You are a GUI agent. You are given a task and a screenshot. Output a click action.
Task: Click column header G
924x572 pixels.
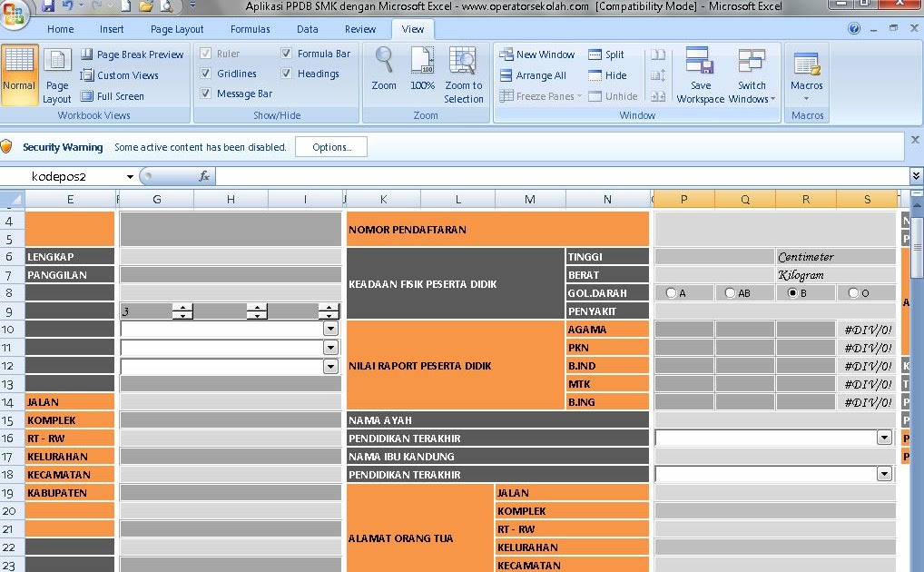pyautogui.click(x=157, y=200)
